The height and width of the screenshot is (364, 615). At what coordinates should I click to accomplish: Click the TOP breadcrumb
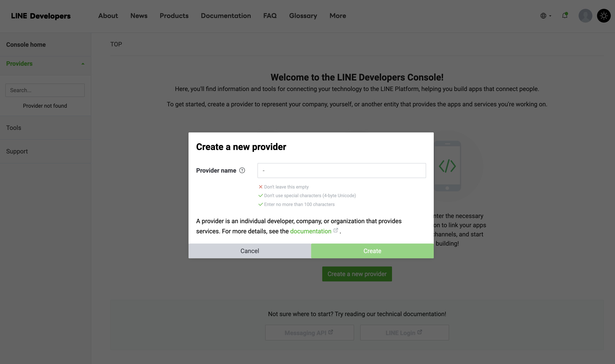[x=116, y=44]
